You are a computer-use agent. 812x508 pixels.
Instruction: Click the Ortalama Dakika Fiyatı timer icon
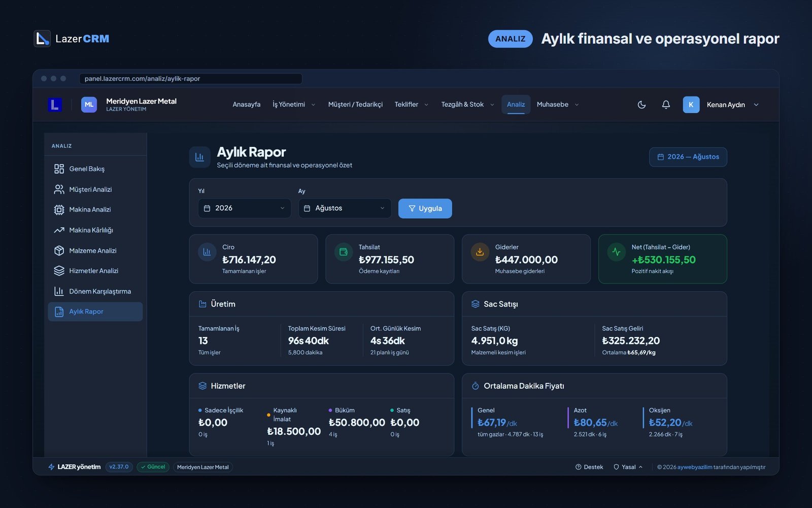[475, 386]
